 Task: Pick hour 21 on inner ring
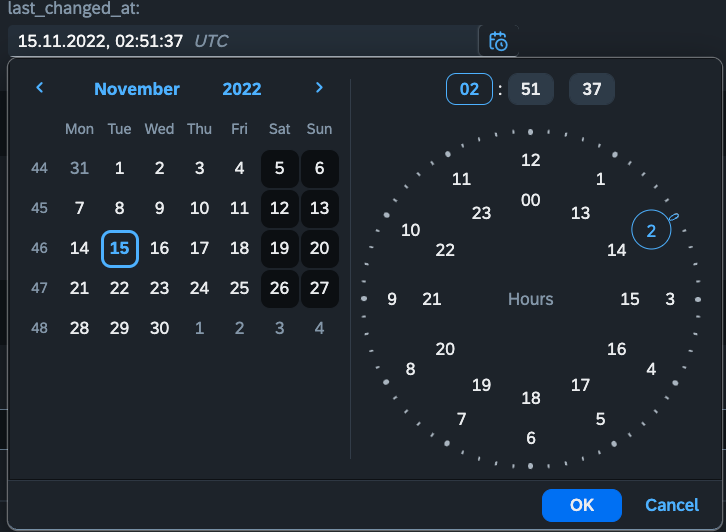click(432, 299)
